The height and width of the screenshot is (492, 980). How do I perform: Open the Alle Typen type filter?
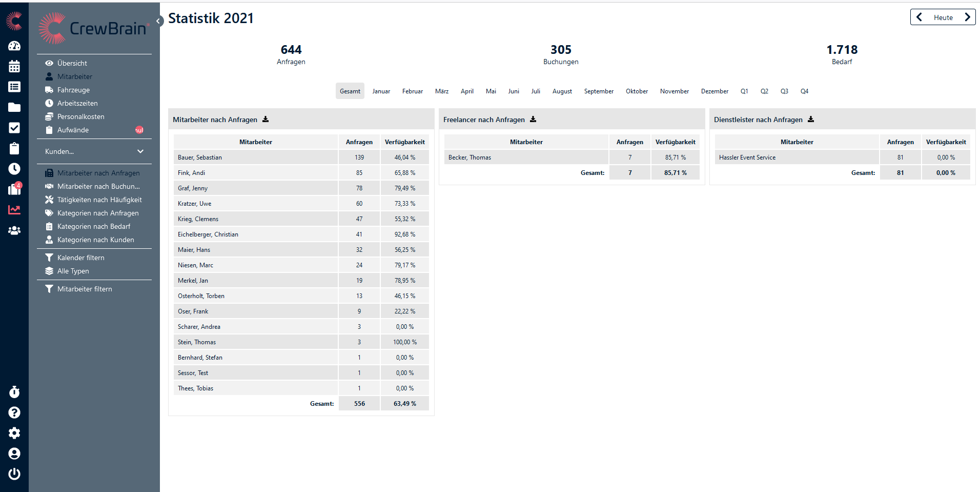tap(73, 271)
